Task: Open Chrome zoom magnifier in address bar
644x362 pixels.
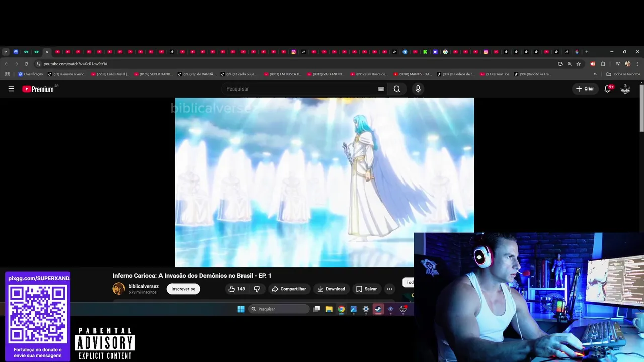Action: (x=569, y=64)
